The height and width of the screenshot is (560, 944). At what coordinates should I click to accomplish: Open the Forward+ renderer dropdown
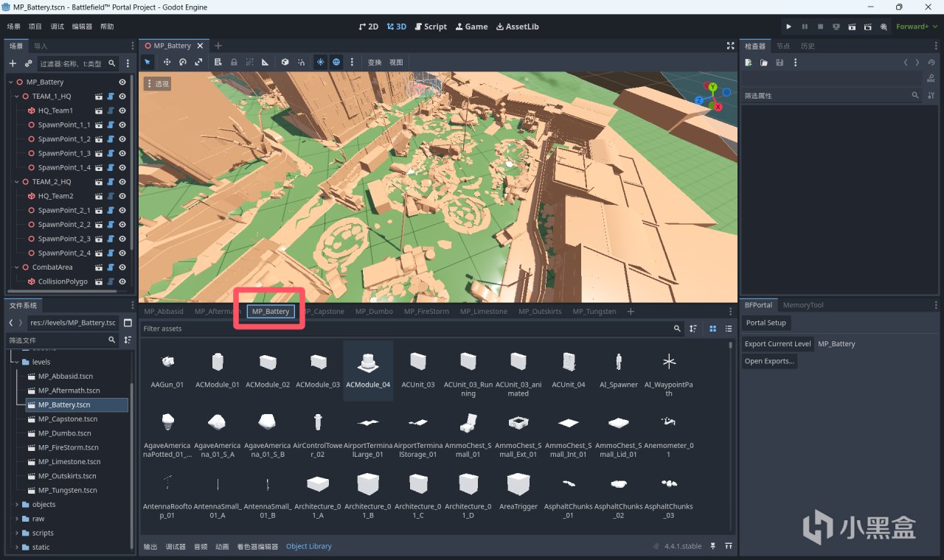916,27
